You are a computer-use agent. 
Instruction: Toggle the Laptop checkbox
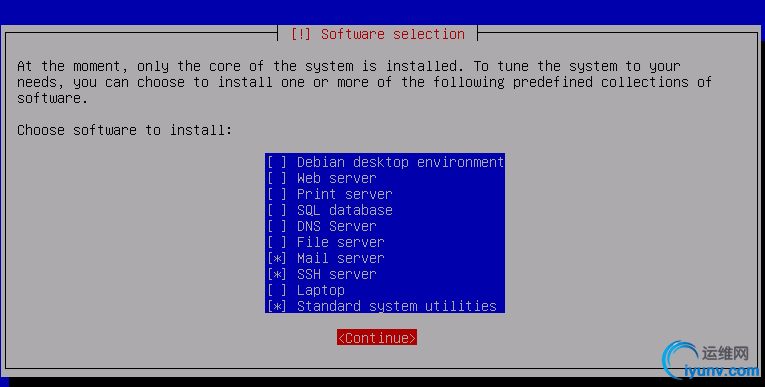(x=277, y=290)
